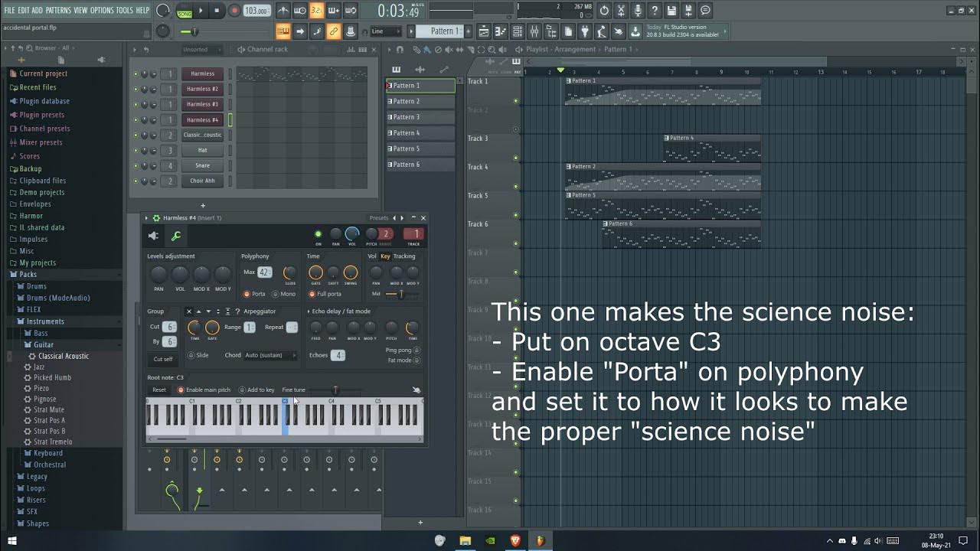Viewport: 980px width, 551px height.
Task: Click the FL Studio taskbar icon
Action: 541,540
